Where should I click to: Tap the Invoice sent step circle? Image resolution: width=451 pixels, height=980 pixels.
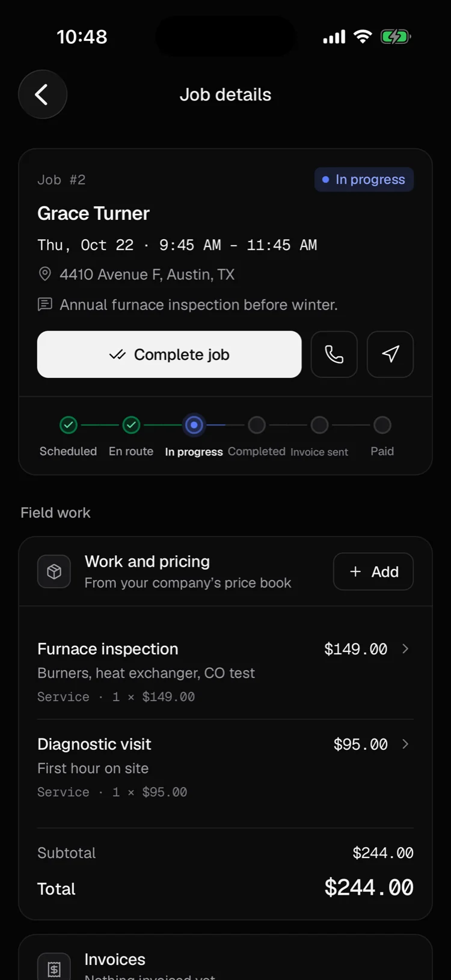pyautogui.click(x=319, y=425)
